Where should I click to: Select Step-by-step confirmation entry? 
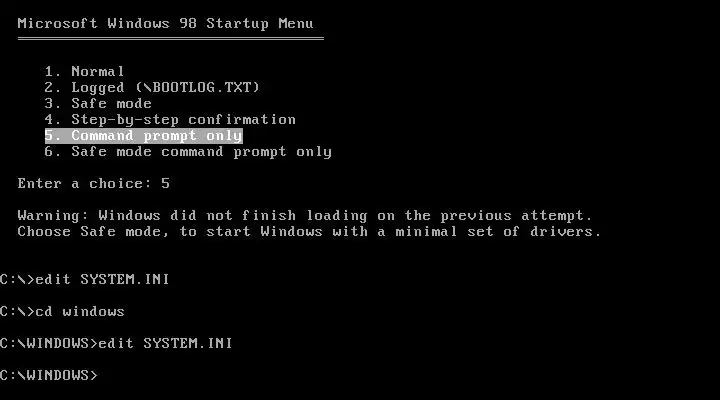170,120
